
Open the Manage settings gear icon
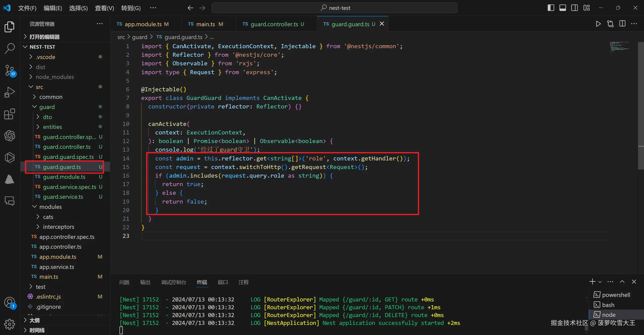[x=10, y=324]
